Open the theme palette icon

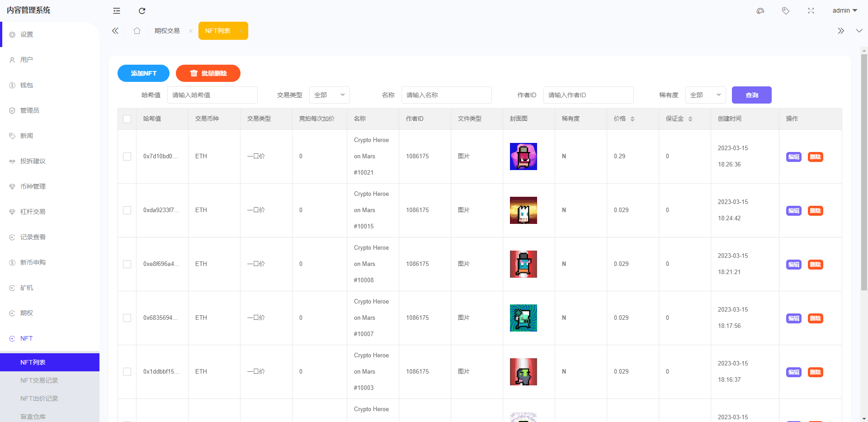(x=760, y=11)
